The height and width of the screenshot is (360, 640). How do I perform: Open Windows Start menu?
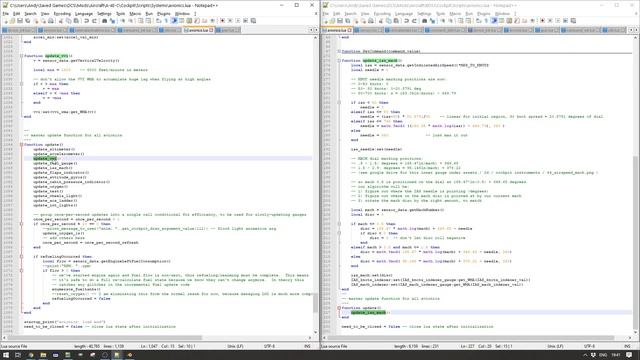[6, 355]
